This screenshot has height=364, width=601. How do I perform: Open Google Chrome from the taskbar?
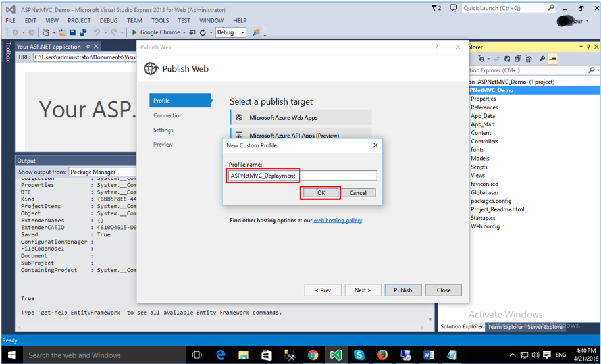[313, 355]
